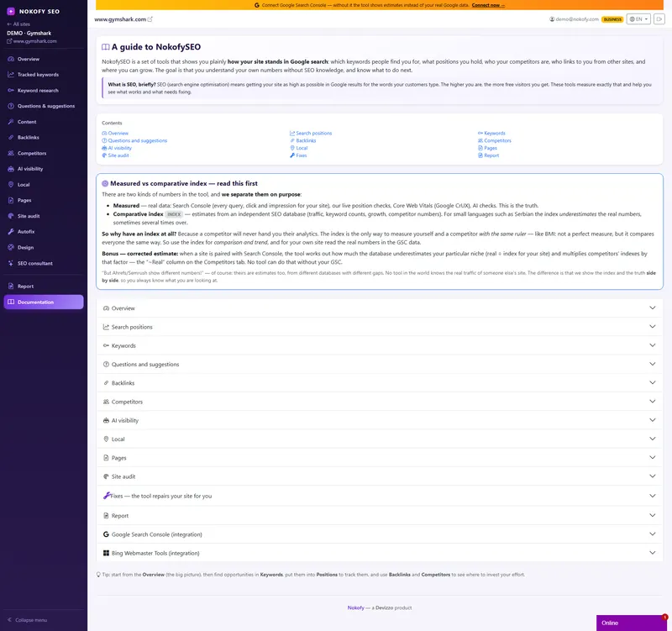The image size is (672, 631).
Task: Click the Connect now link in banner
Action: pos(488,5)
